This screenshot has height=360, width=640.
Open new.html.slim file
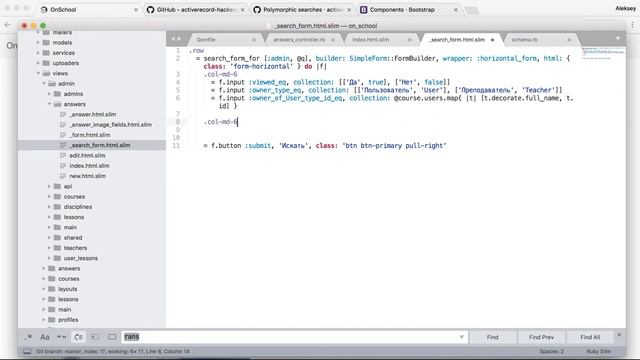tap(87, 176)
